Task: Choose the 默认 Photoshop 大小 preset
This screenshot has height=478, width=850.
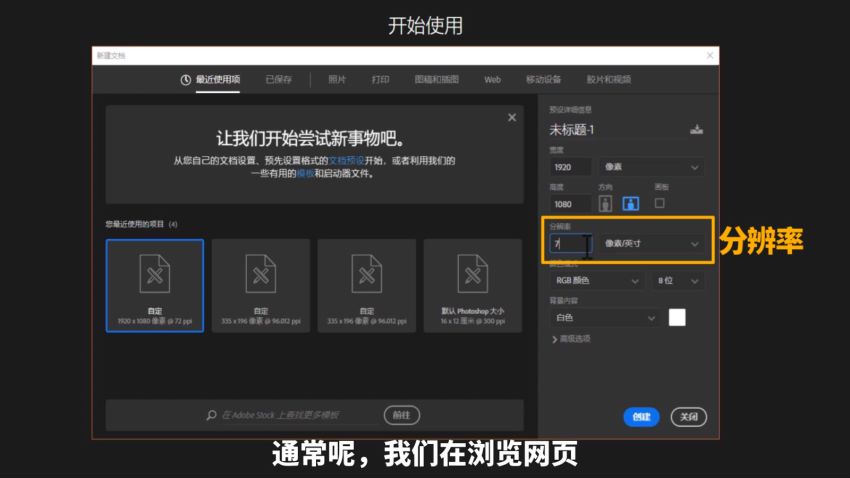Action: (472, 285)
